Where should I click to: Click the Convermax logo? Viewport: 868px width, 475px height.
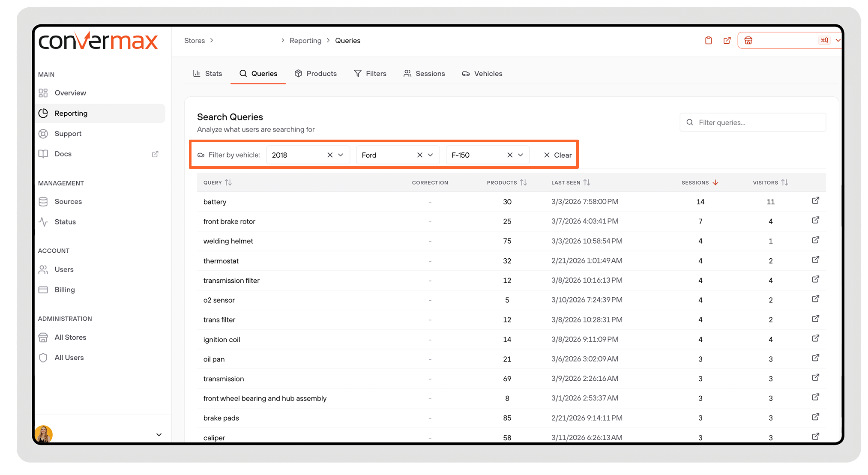(x=98, y=42)
